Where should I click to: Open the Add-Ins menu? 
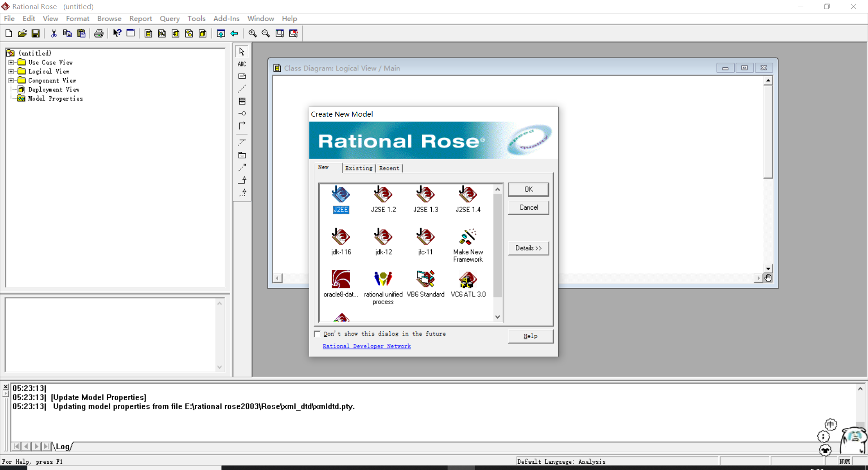pyautogui.click(x=226, y=19)
